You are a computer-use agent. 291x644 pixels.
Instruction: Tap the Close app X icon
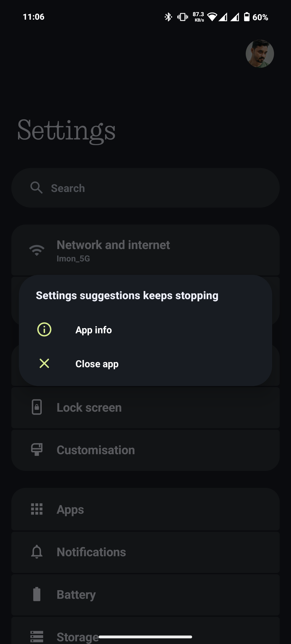(x=44, y=363)
